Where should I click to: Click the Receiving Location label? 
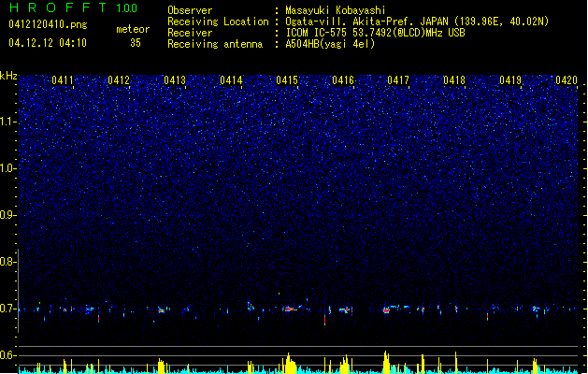coord(218,22)
